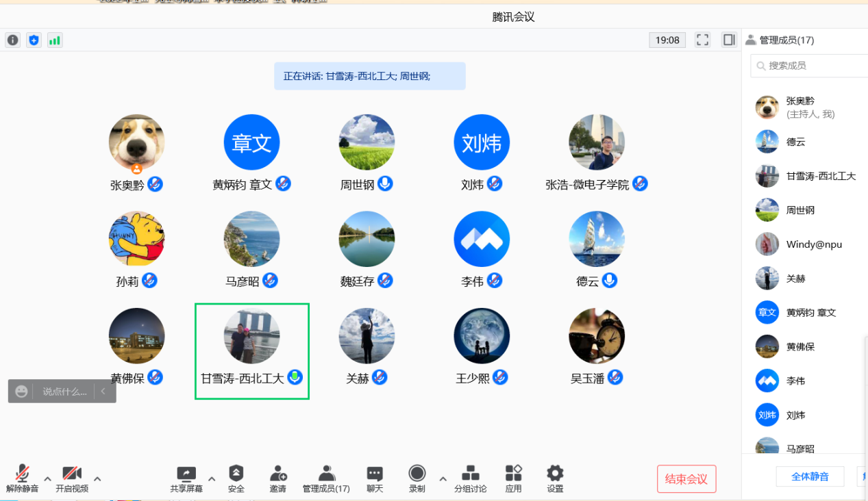Viewport: 868px width, 501px height.
Task: Click Mute All (全体静音) button
Action: (x=810, y=476)
